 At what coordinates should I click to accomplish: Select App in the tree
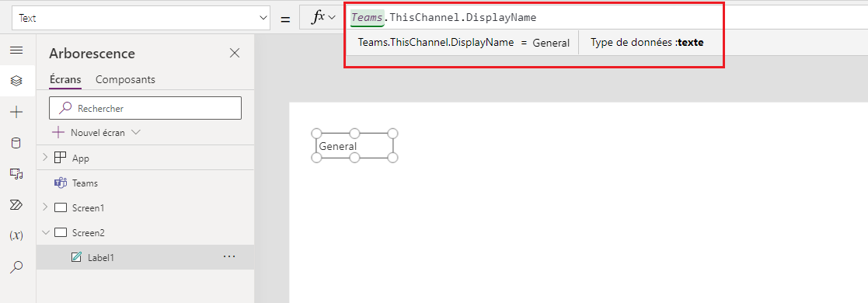[x=81, y=158]
